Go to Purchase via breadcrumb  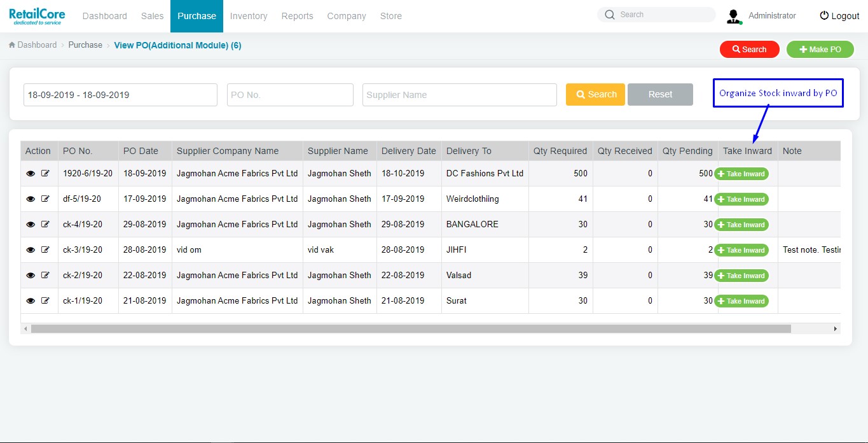coord(85,45)
